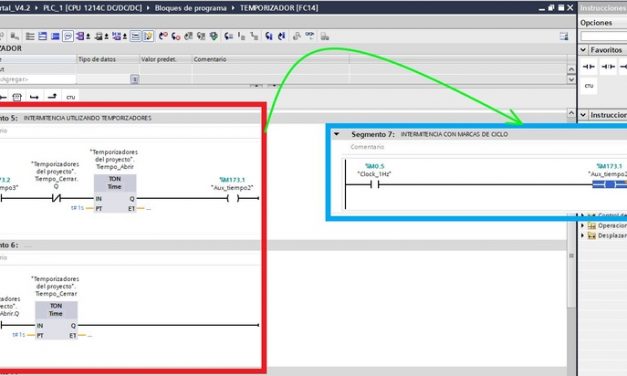
Task: Expand the Desplaza... folder in the instruction tree
Action: [x=582, y=236]
